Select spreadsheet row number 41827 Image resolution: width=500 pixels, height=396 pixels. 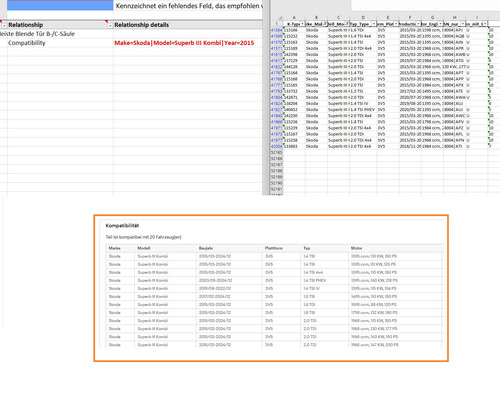click(x=276, y=109)
